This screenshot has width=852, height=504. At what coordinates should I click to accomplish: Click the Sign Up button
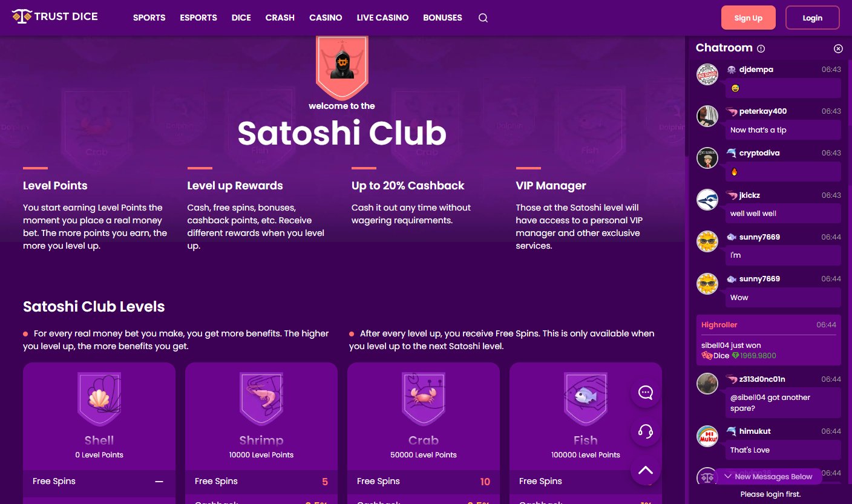point(748,18)
